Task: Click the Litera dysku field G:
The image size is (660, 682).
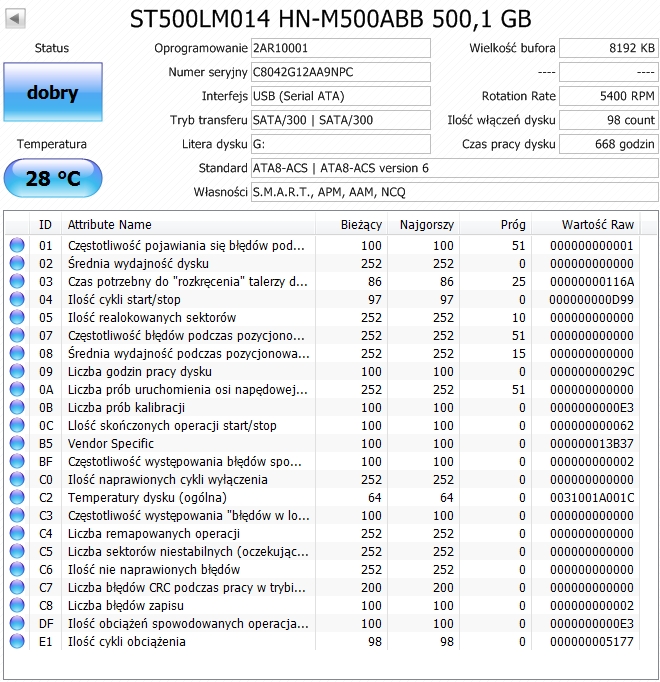Action: point(341,144)
